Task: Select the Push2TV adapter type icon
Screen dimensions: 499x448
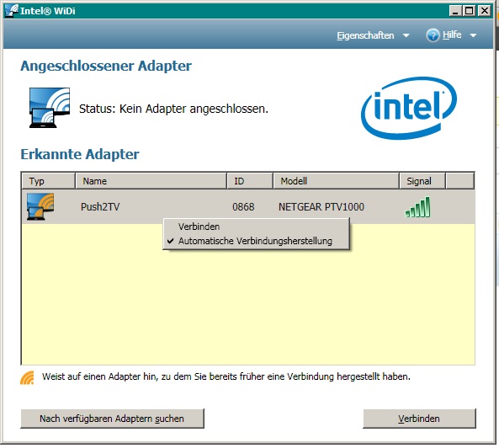Action: pos(40,206)
